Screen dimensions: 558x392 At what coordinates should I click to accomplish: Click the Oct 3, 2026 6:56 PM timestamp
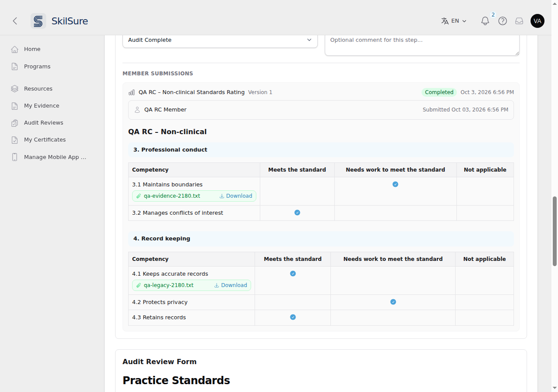tap(487, 92)
